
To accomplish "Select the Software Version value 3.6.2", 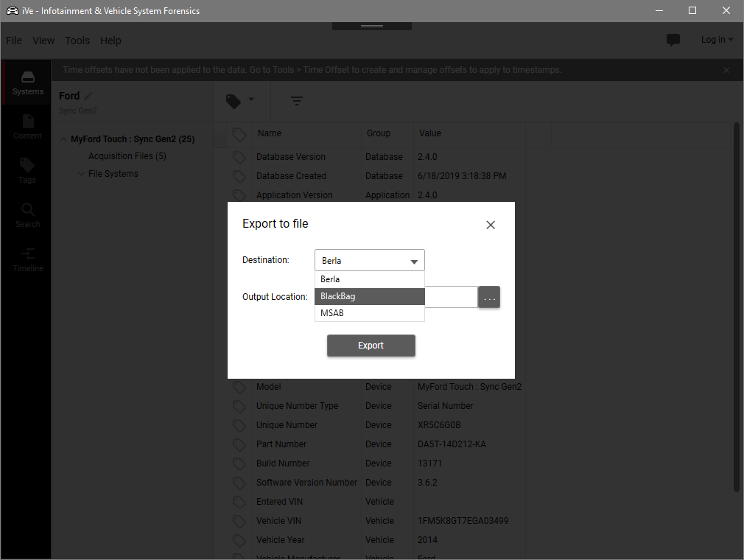I will click(x=427, y=482).
